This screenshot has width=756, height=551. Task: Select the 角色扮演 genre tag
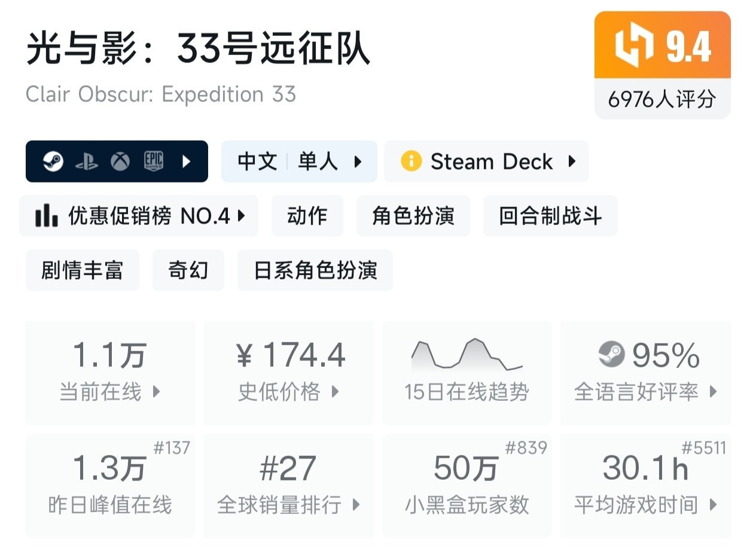[413, 216]
